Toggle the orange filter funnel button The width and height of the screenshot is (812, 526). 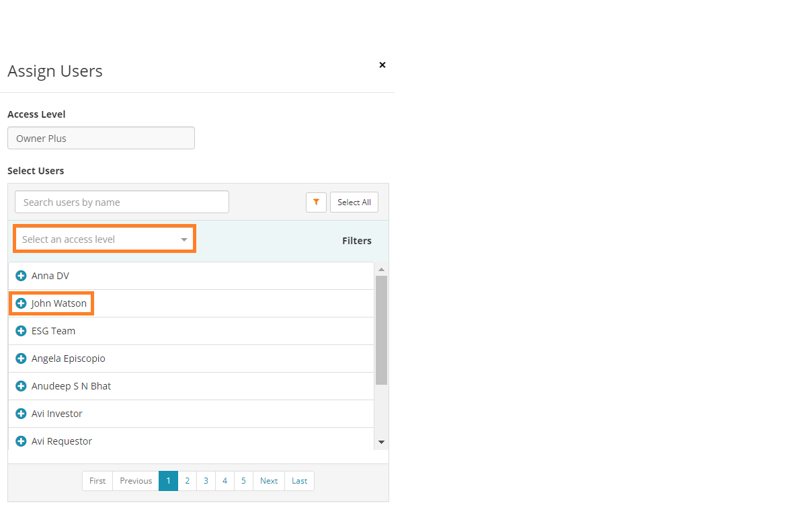click(x=316, y=202)
